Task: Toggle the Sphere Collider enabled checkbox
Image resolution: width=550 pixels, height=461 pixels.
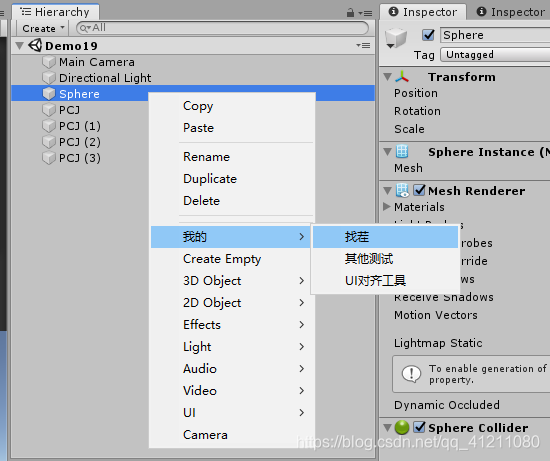Action: [420, 427]
